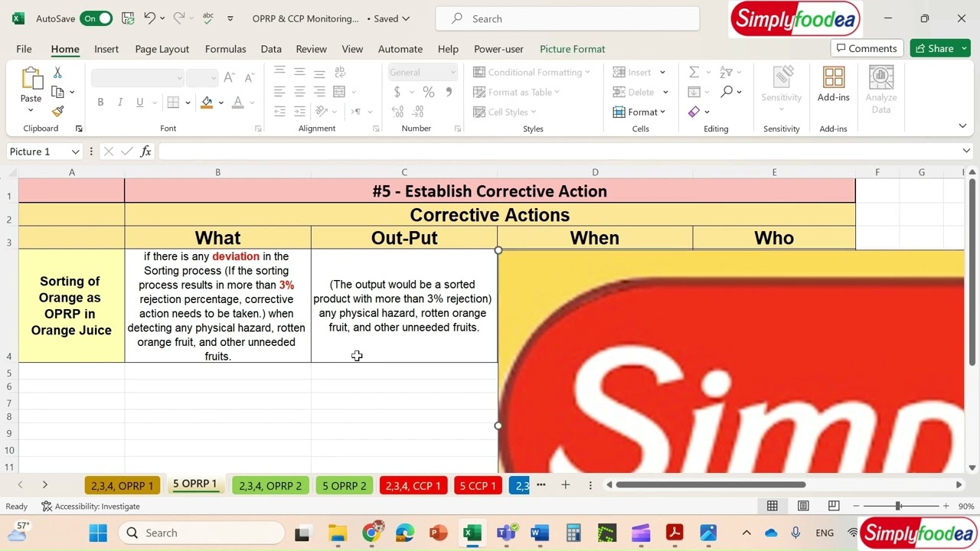Viewport: 980px width, 551px height.
Task: Apply Bold formatting
Action: point(100,102)
